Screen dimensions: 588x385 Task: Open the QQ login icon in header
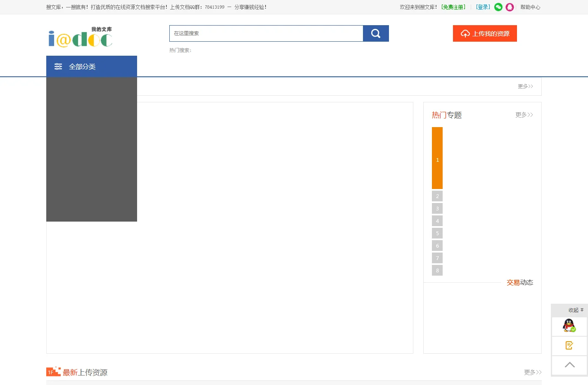click(x=510, y=7)
